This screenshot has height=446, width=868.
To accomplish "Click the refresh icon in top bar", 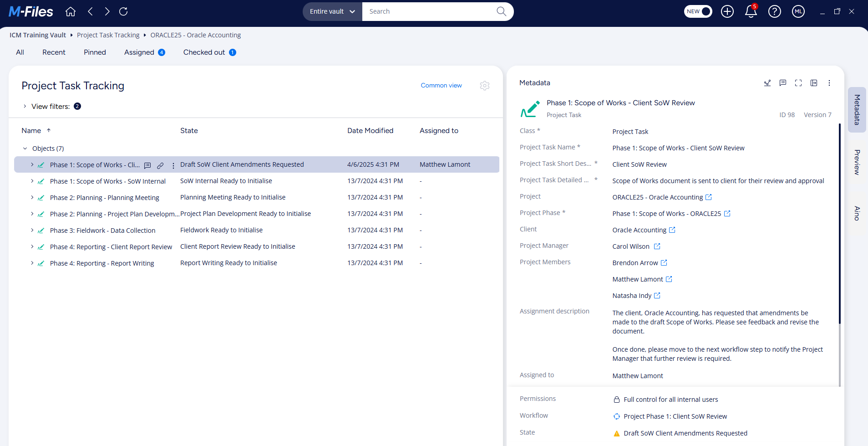I will click(x=123, y=11).
